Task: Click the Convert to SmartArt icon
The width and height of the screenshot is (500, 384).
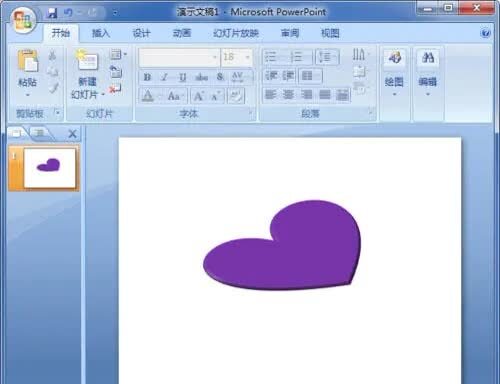Action: click(359, 88)
